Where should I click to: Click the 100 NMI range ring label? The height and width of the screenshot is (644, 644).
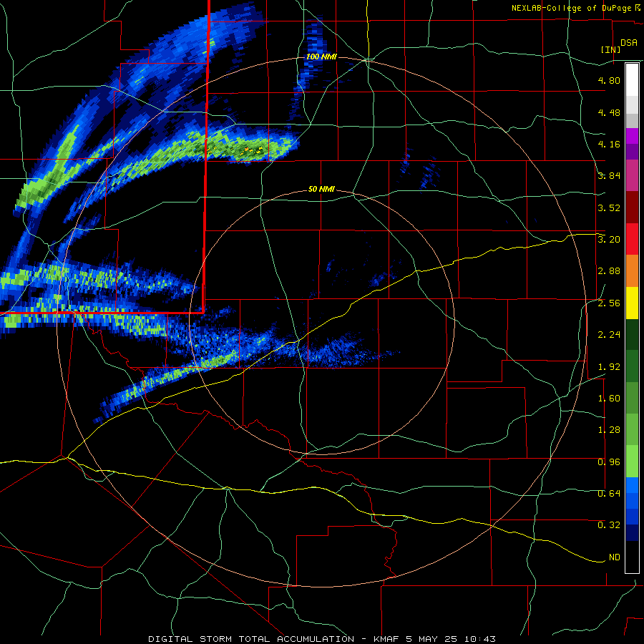[321, 57]
